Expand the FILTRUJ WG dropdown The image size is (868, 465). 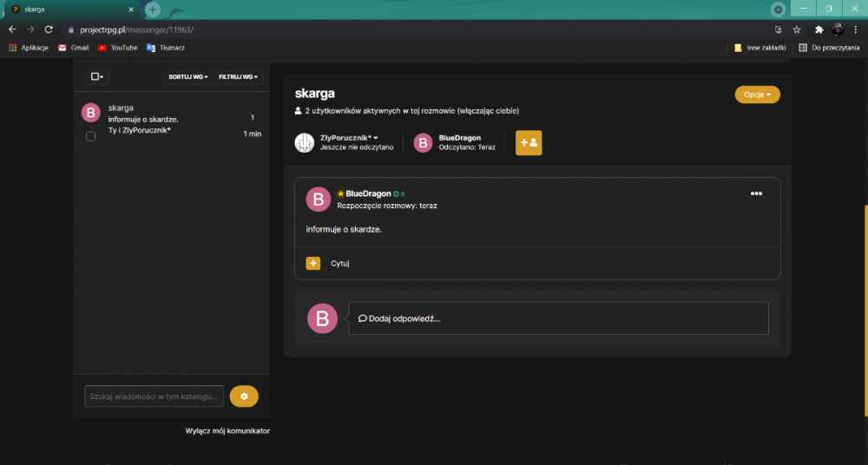tap(239, 77)
